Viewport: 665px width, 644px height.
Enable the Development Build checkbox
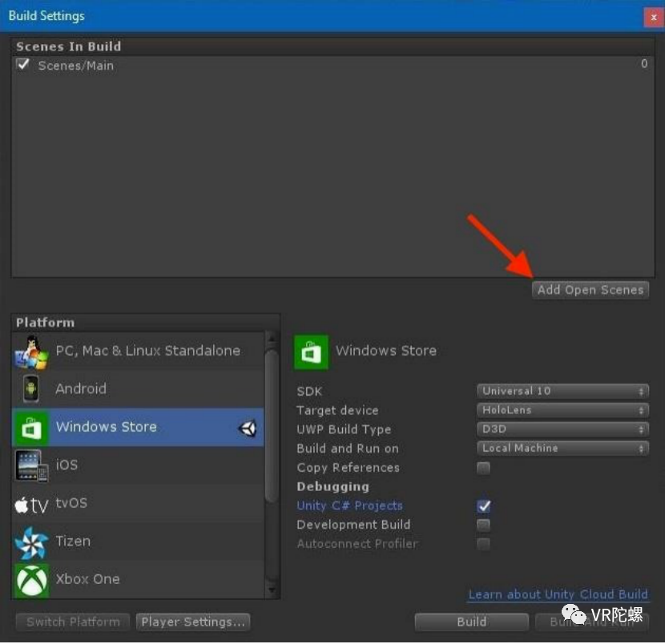(x=483, y=525)
